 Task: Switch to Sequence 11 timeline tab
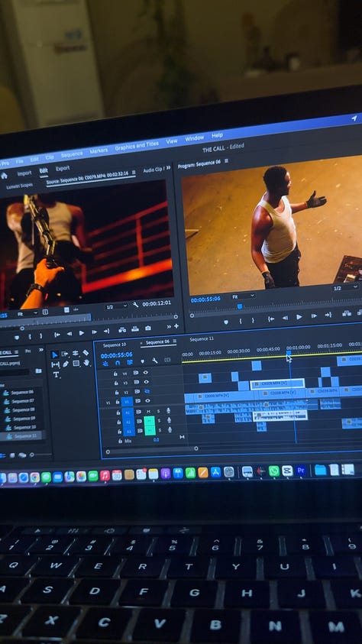pos(202,339)
